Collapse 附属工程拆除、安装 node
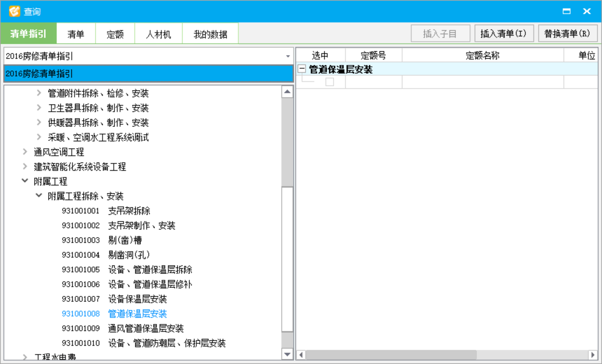This screenshot has height=364, width=602. point(39,196)
